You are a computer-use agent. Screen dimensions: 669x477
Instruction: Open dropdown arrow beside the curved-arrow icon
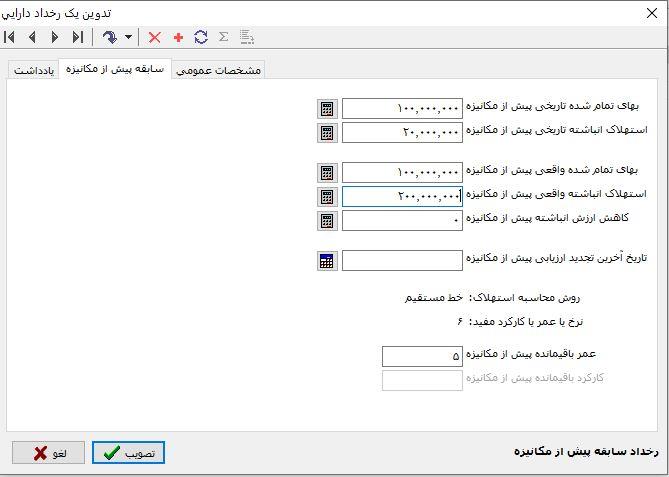[129, 37]
